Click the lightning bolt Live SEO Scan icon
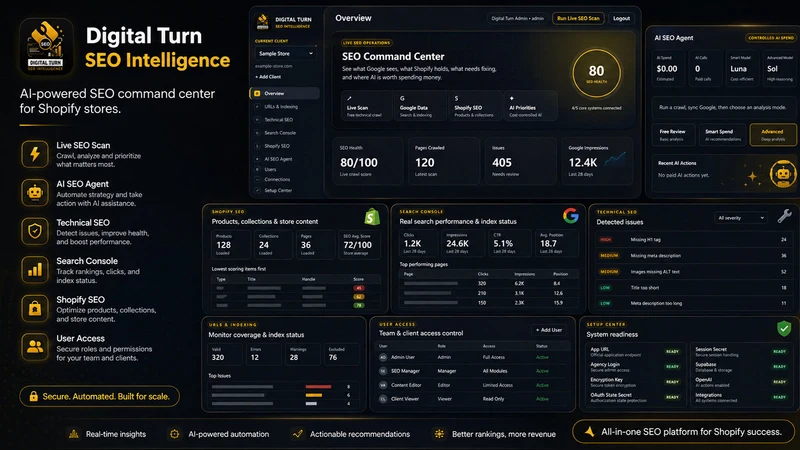 35,154
